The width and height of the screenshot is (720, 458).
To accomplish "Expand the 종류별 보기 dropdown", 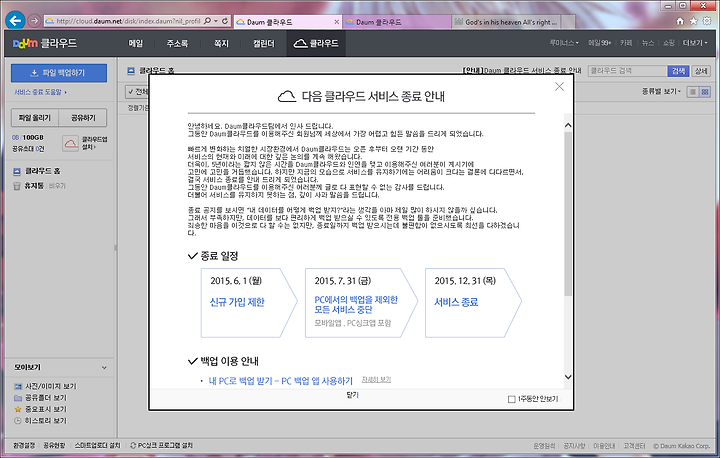I will tap(661, 91).
